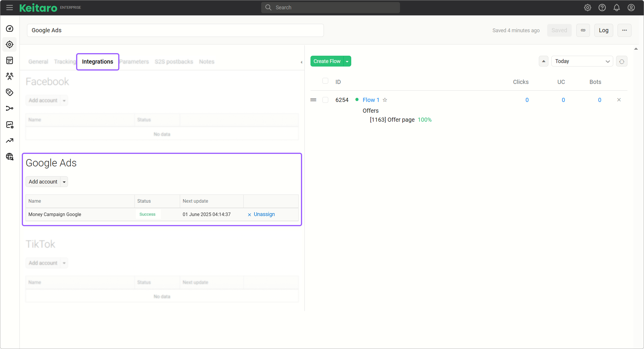Unassign the Money Campaign Google account

[x=261, y=214]
